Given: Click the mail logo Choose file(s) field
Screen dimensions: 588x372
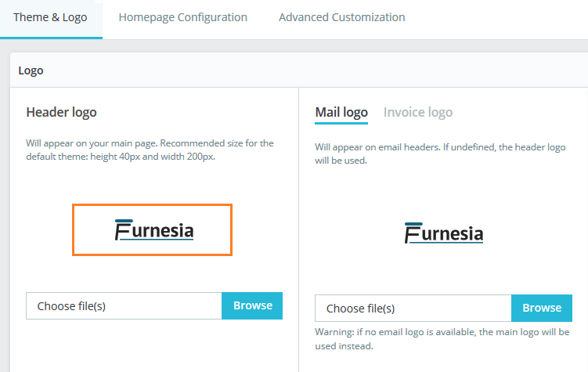Looking at the screenshot, I should 413,309.
